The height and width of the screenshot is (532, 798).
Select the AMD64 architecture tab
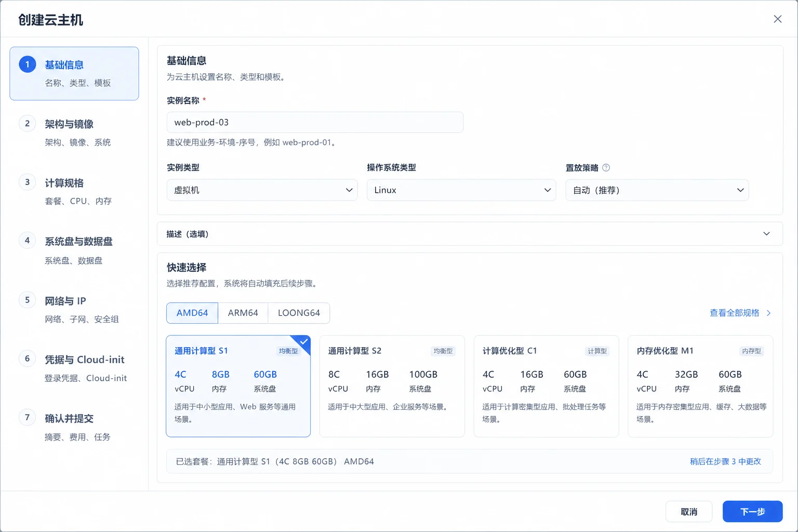(192, 313)
